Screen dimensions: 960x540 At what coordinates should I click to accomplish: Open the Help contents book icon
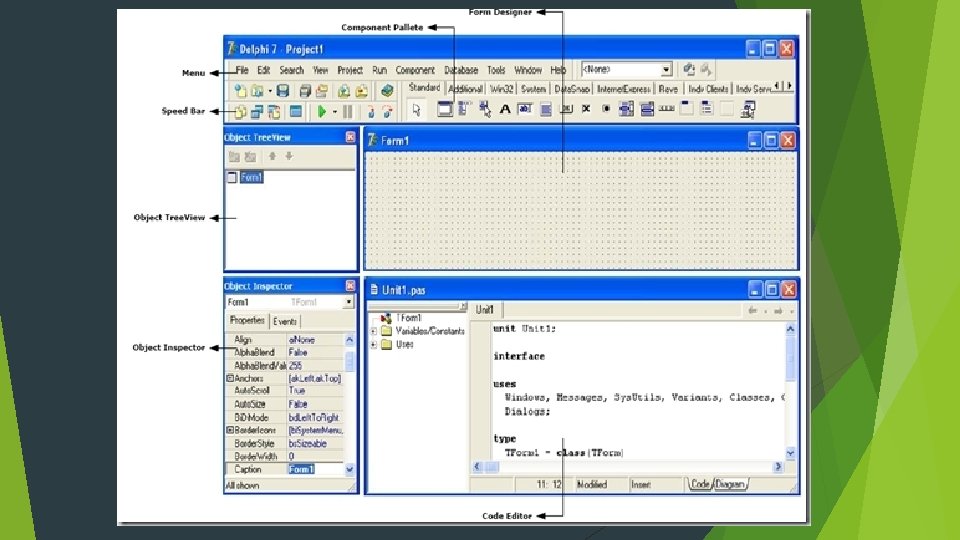pos(386,91)
